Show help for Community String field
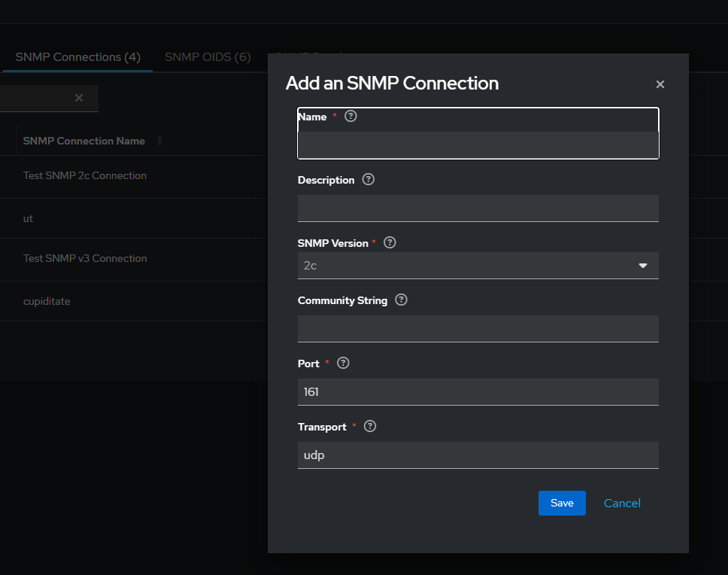 click(x=401, y=300)
